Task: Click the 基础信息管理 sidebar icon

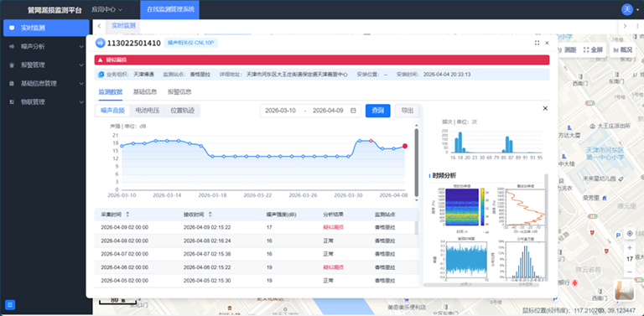Action: coord(12,83)
